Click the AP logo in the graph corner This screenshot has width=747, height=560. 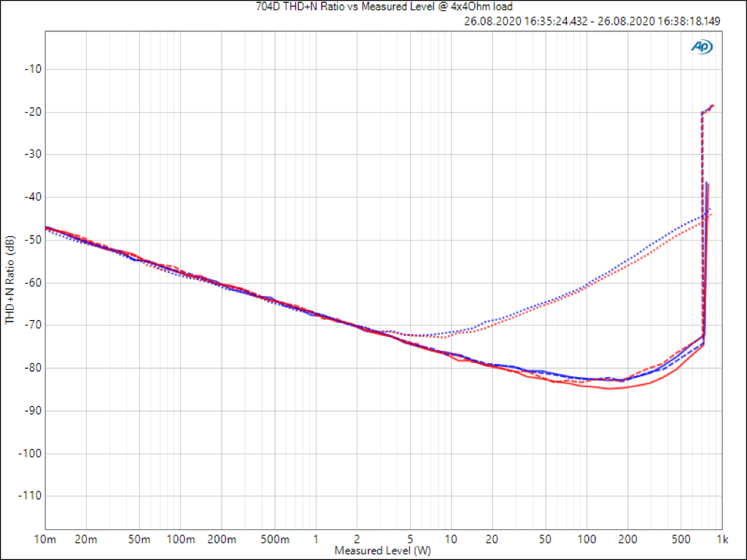coord(702,47)
